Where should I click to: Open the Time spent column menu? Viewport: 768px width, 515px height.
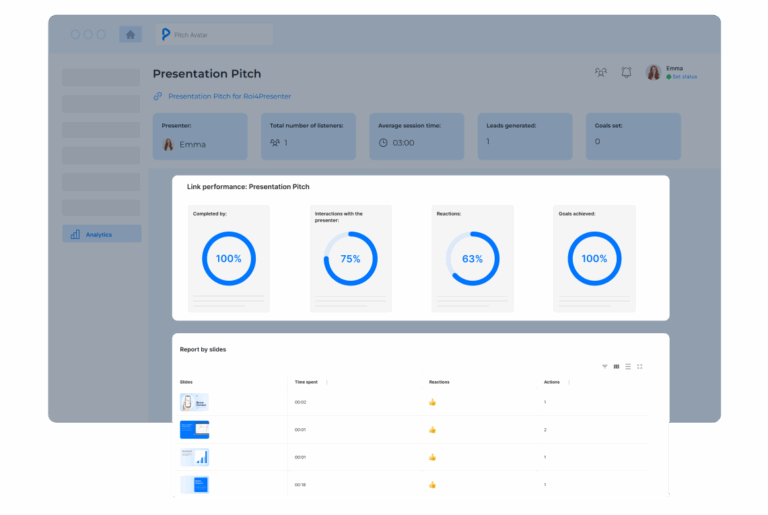(327, 382)
